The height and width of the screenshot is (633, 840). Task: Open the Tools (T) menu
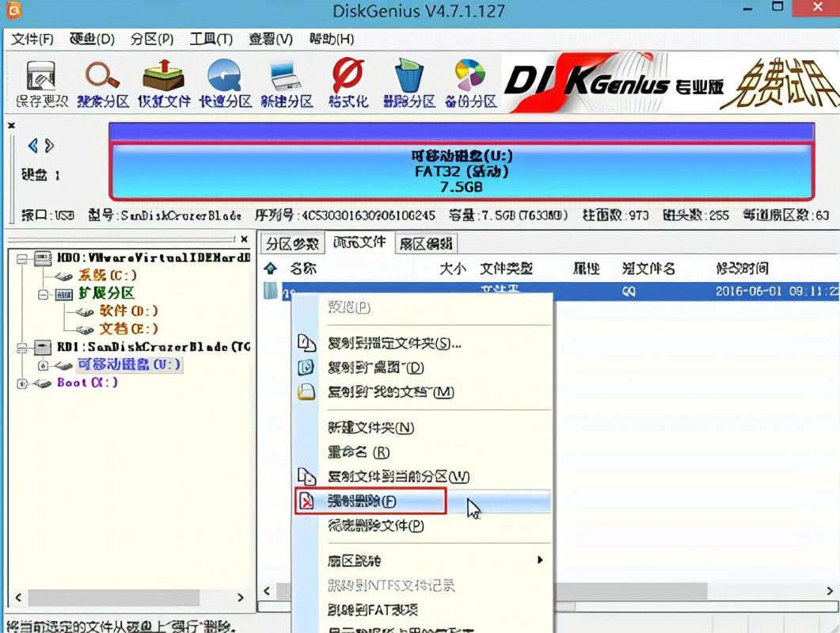coord(211,39)
